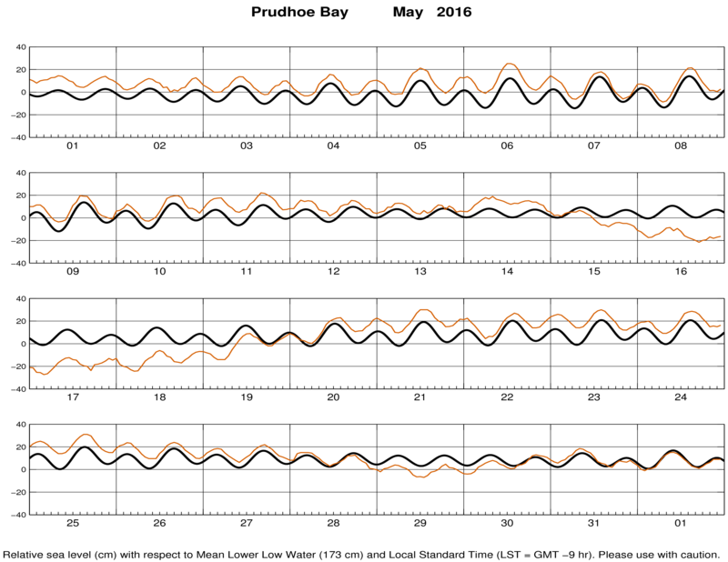Select the day label "17"

pos(73,397)
